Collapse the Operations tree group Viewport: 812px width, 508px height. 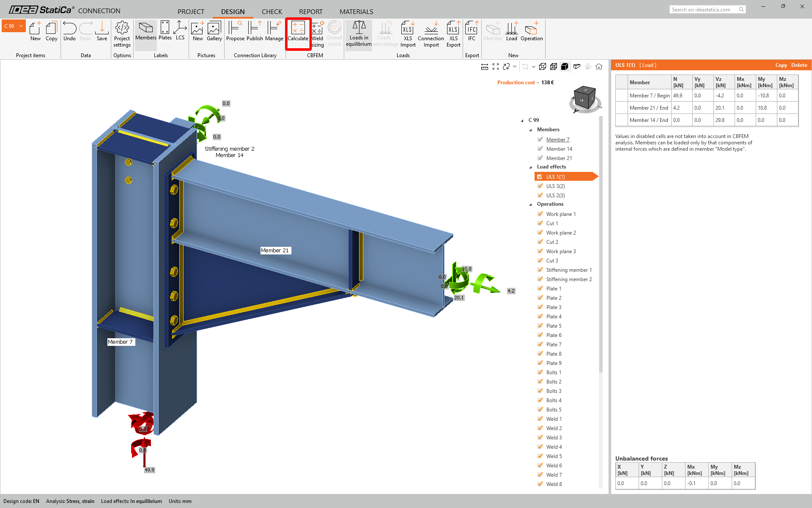(531, 204)
